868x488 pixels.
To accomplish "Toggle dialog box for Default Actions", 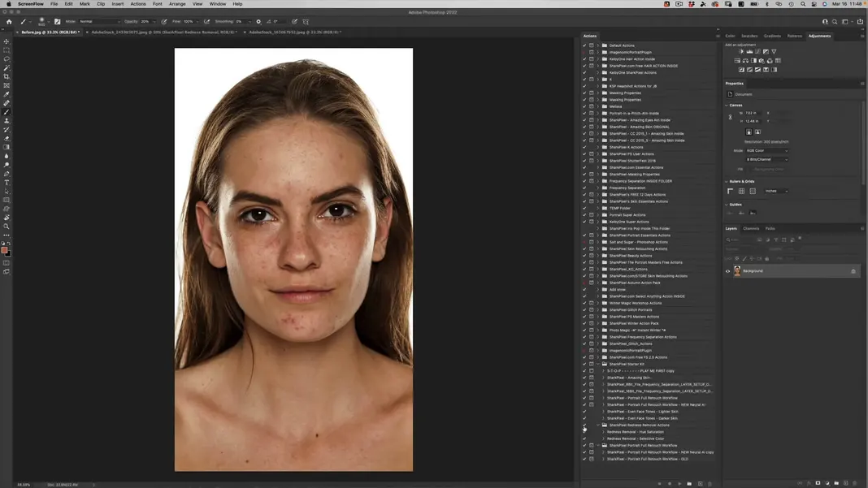I will click(x=591, y=45).
